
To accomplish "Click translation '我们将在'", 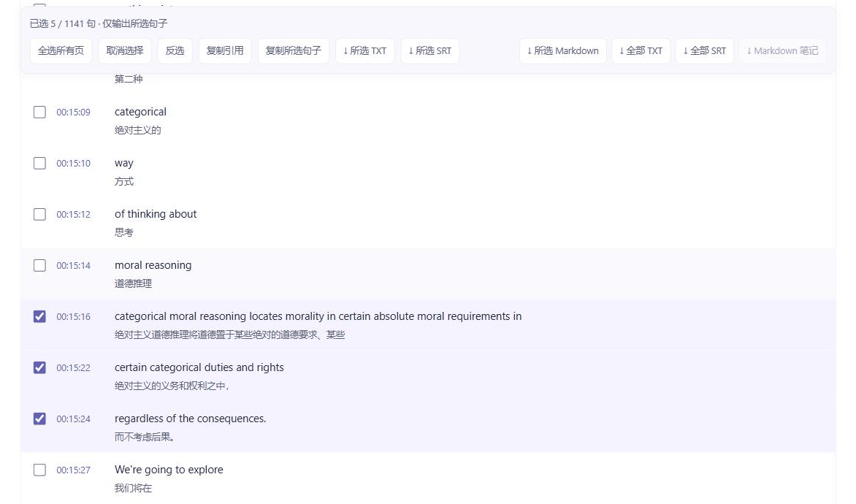I will (x=133, y=488).
